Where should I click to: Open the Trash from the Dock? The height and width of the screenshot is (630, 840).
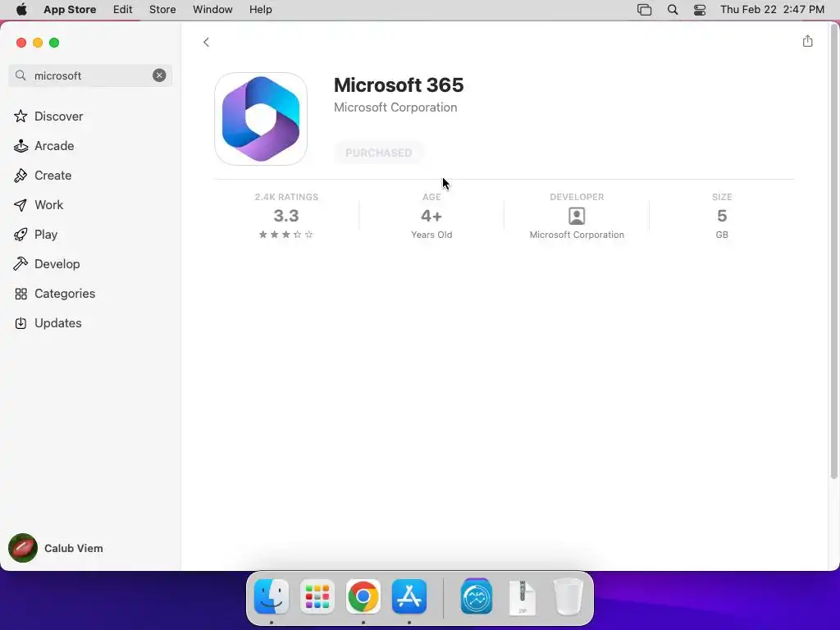point(568,596)
